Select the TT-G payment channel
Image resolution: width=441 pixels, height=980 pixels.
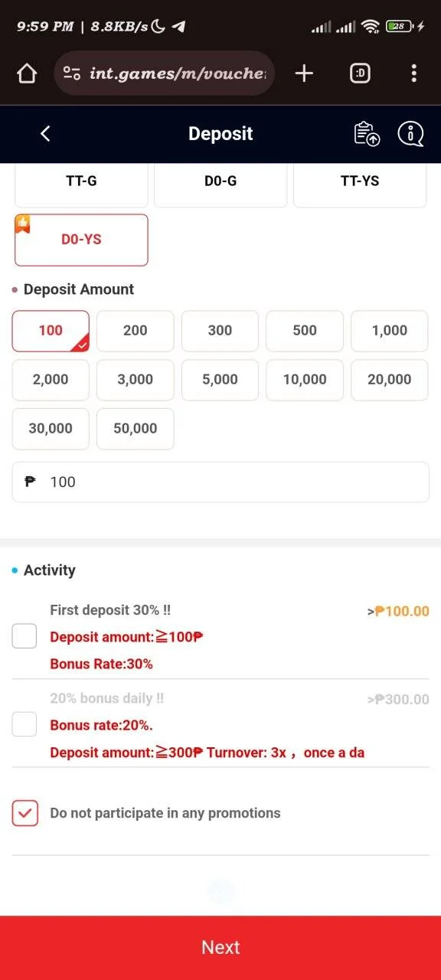pos(81,183)
